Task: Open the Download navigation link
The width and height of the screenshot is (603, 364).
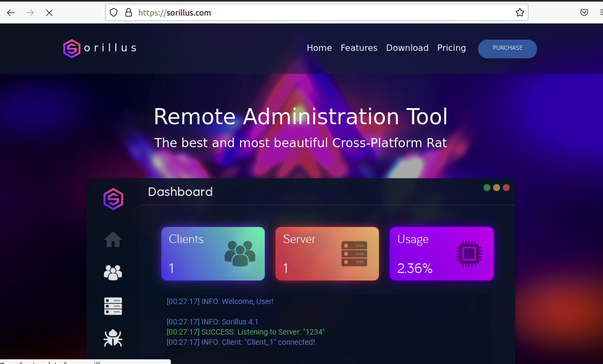Action: coord(407,48)
